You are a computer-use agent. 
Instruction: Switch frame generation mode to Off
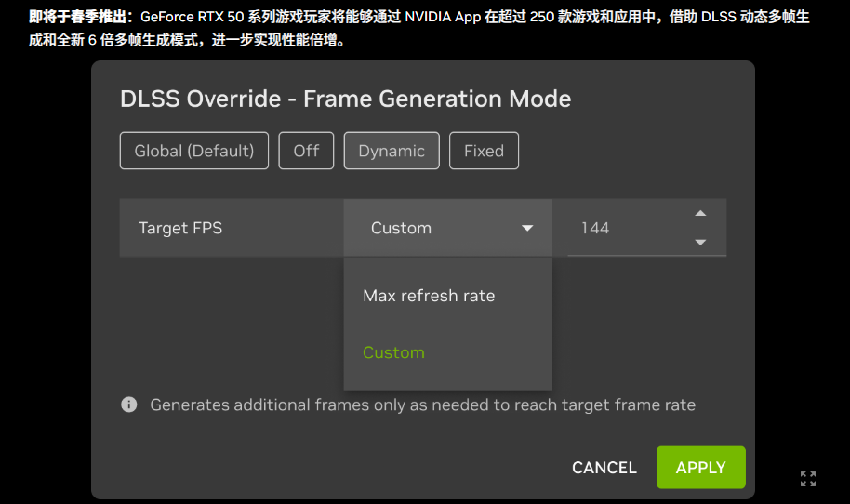pos(306,151)
